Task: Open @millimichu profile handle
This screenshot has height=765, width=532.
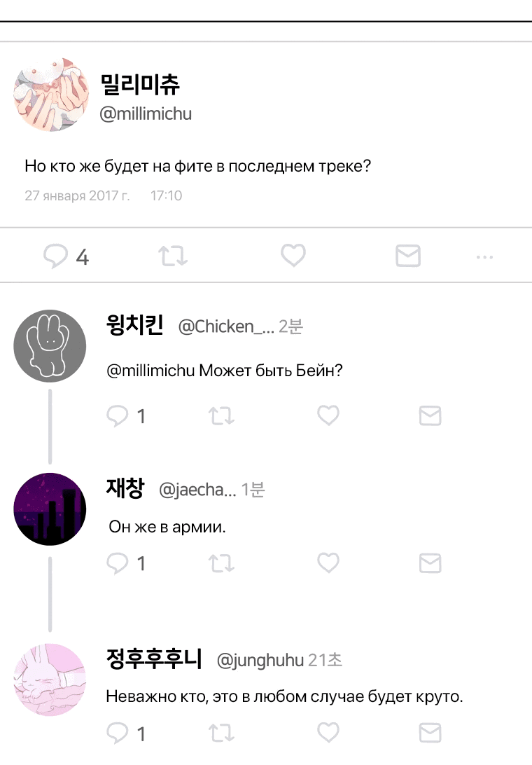Action: [x=146, y=113]
